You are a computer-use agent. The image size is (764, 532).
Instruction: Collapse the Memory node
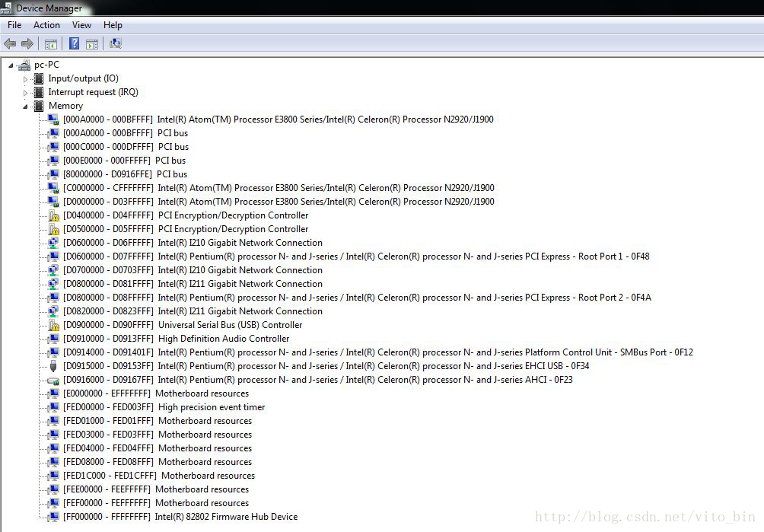(x=25, y=107)
